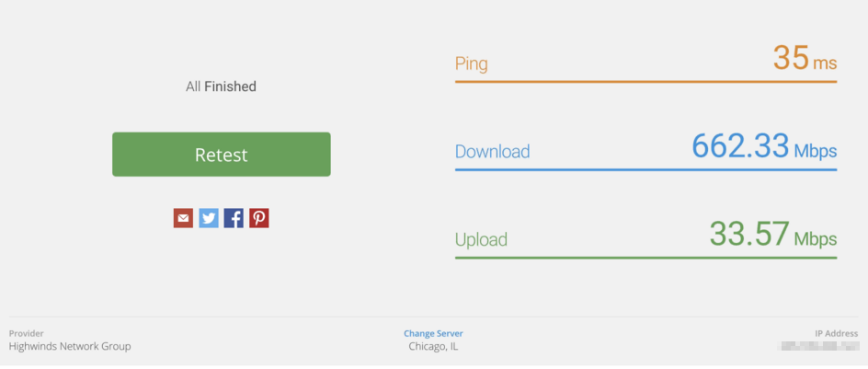Screen dimensions: 868x369
Task: Open the Change Server link
Action: 433,333
